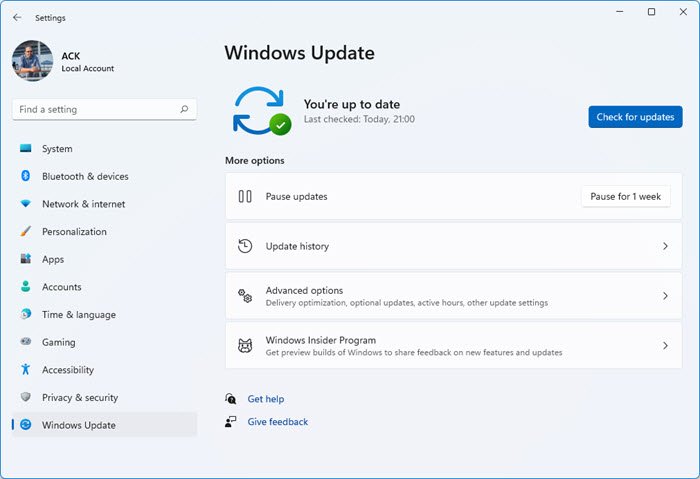Click the Bluetooth & devices icon
The width and height of the screenshot is (700, 479).
click(x=26, y=176)
